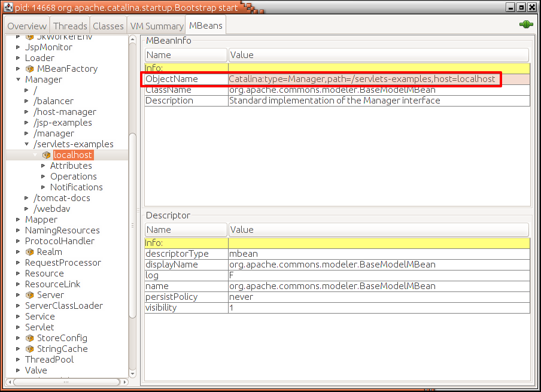The height and width of the screenshot is (392, 541).
Task: Click the localhost MBean icon
Action: pyautogui.click(x=46, y=155)
